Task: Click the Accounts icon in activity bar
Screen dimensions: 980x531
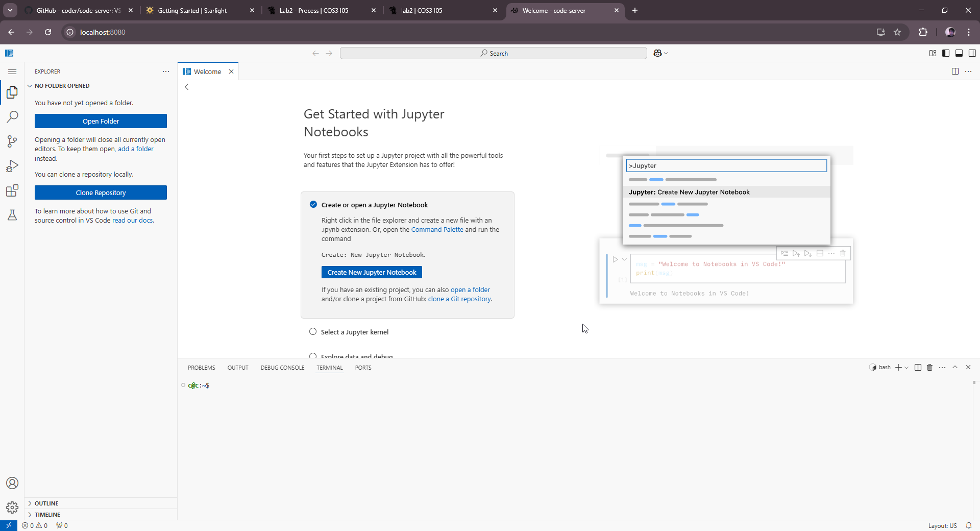Action: pos(12,483)
